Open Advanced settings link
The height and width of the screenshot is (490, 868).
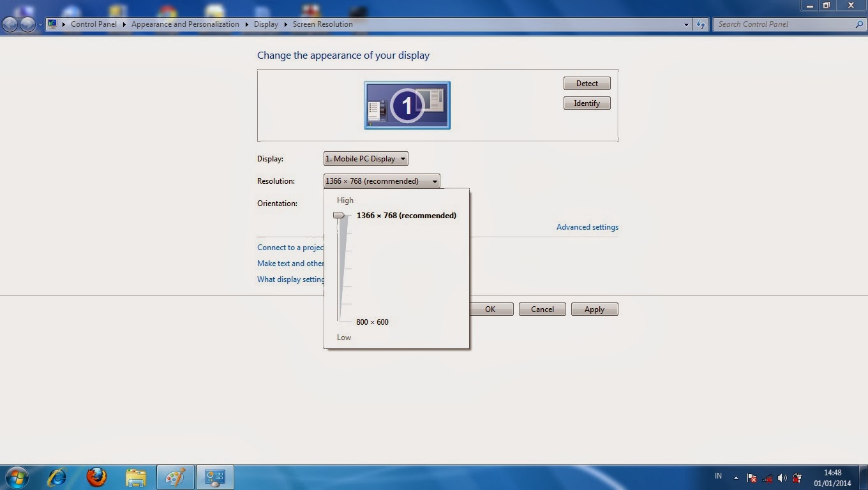click(587, 227)
